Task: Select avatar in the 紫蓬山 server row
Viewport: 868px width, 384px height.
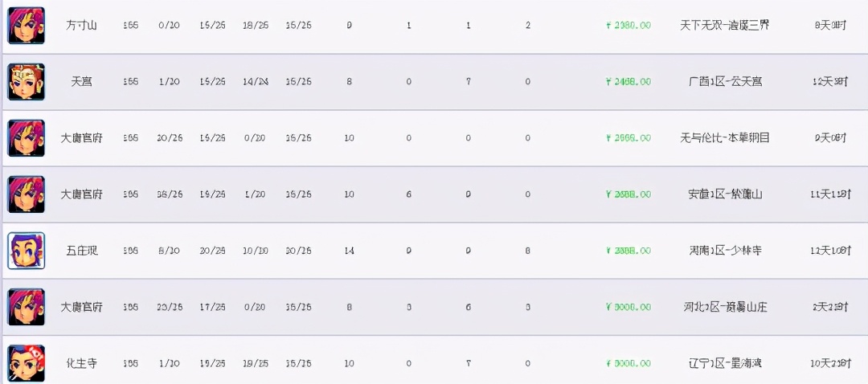Action: 26,194
